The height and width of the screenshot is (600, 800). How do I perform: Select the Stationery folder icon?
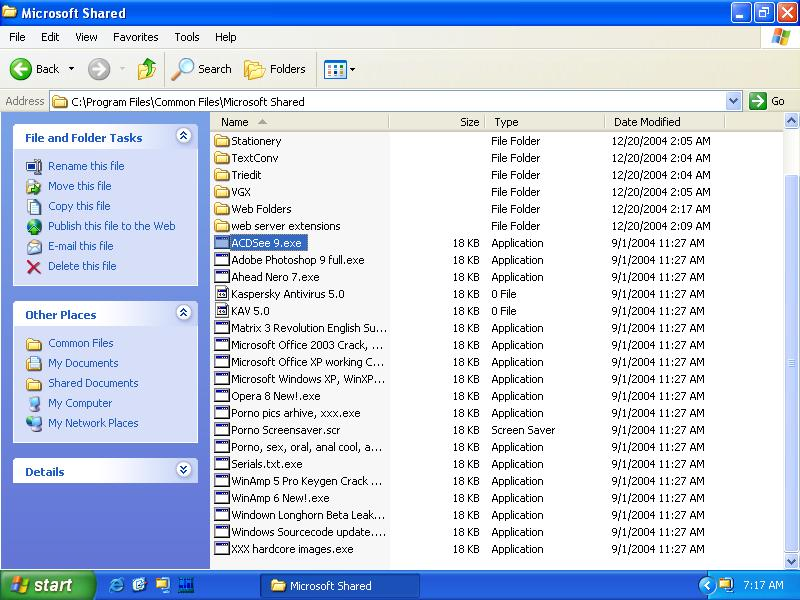221,141
